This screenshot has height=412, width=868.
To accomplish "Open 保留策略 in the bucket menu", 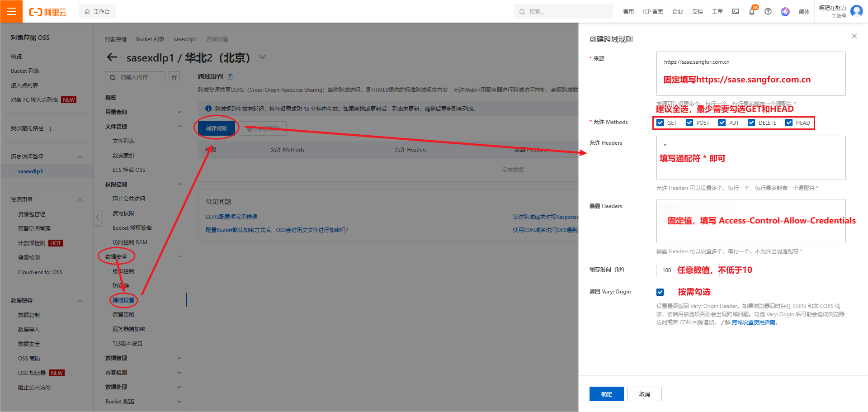I will coord(123,315).
